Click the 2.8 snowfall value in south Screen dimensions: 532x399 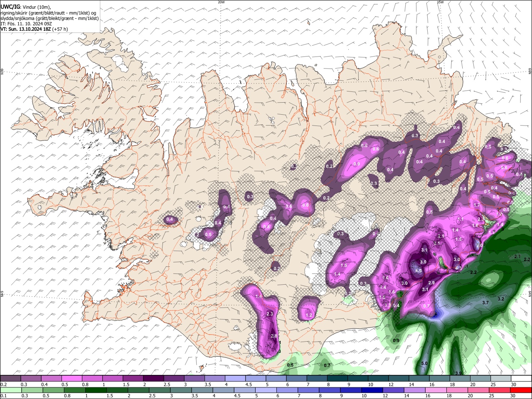pos(273,336)
